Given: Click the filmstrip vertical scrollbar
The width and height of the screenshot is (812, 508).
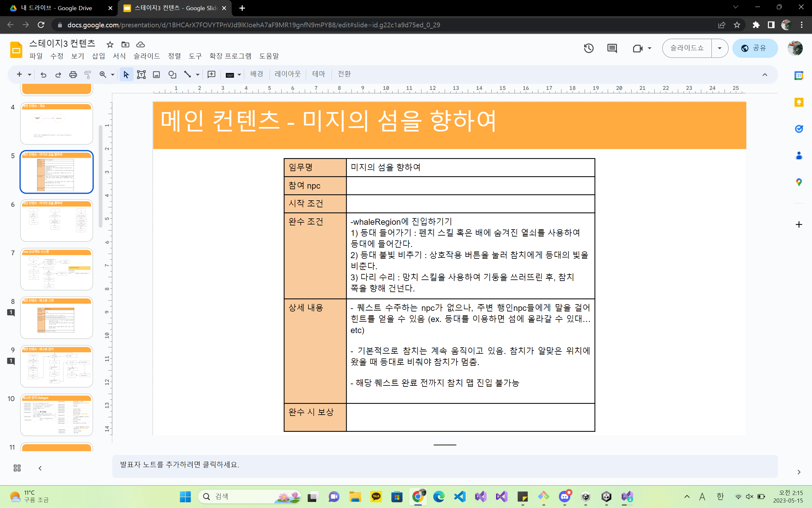Looking at the screenshot, I should click(100, 177).
